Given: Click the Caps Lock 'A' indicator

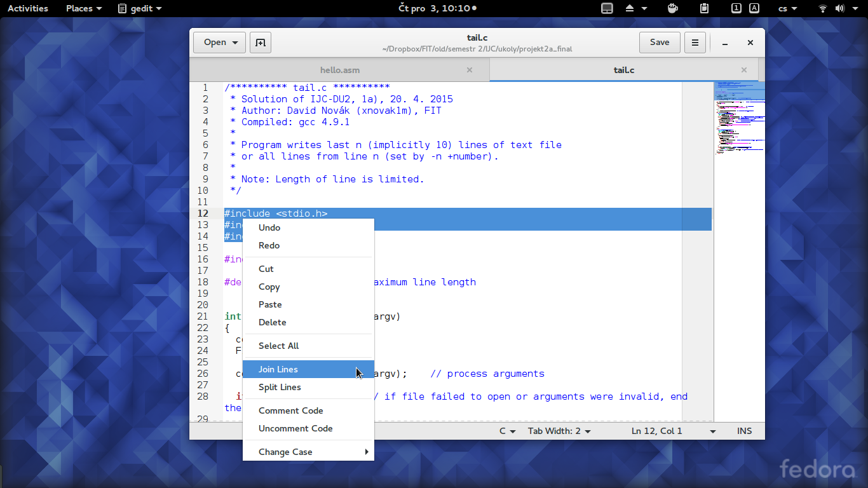Looking at the screenshot, I should tap(754, 8).
